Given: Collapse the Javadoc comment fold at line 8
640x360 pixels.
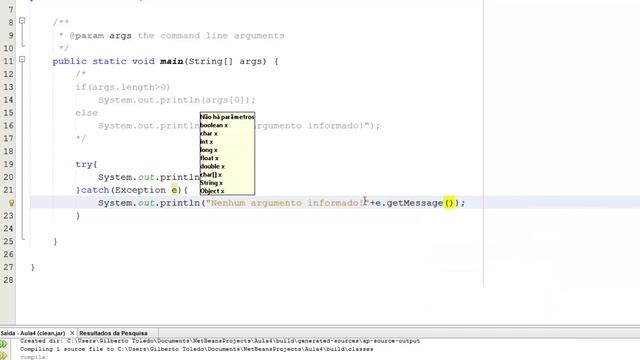Looking at the screenshot, I should click(22, 20).
